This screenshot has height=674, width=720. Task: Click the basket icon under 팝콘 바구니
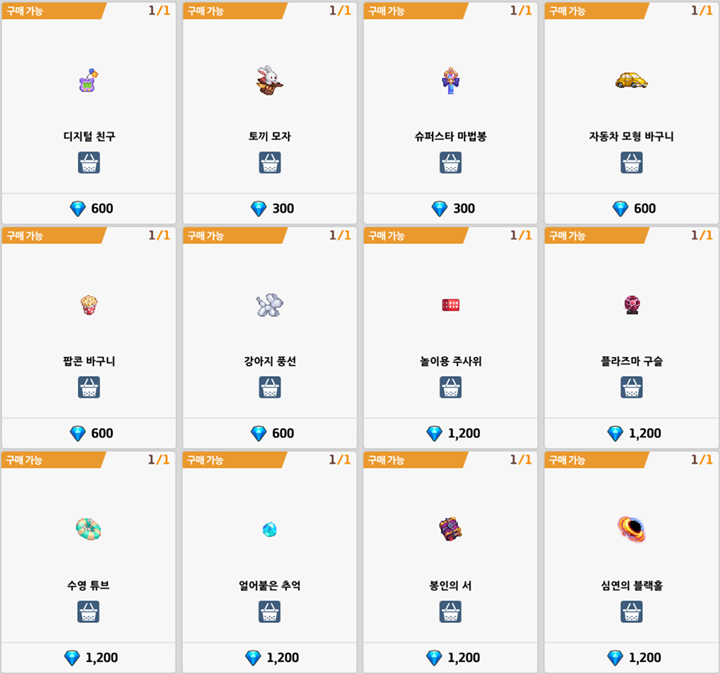[89, 387]
